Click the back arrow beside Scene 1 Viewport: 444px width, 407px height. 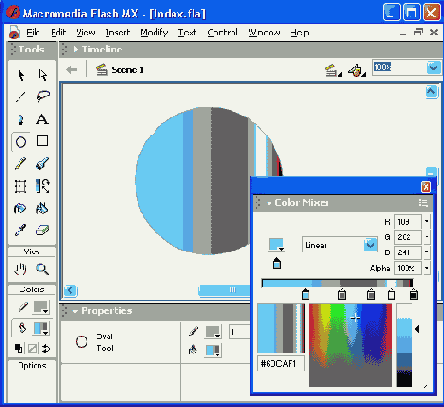[x=71, y=70]
